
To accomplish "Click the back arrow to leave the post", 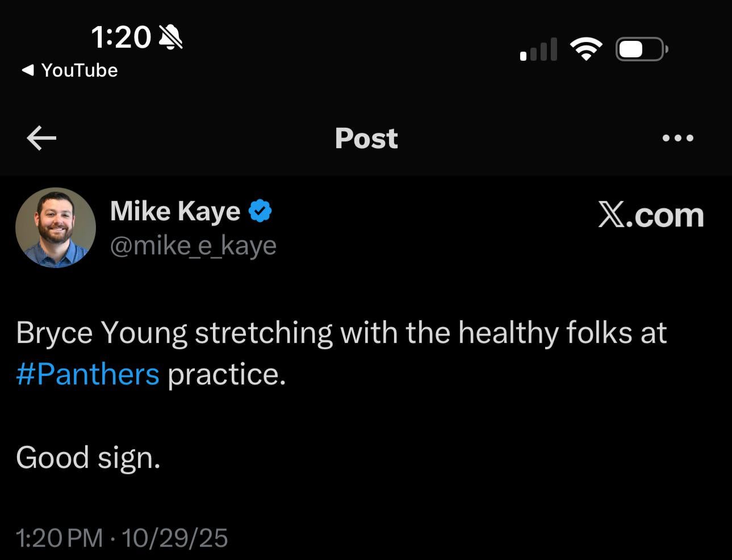I will point(40,138).
